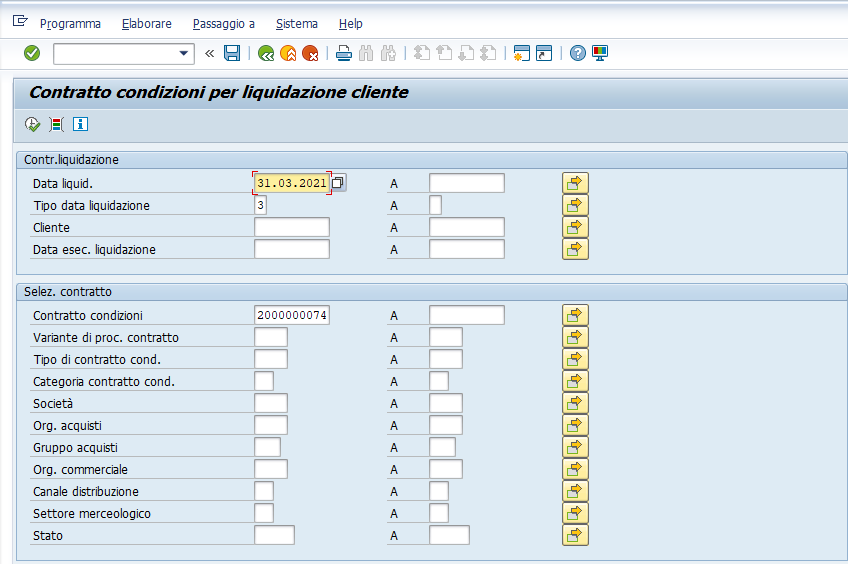Open value help beside Data liquid. field

338,183
